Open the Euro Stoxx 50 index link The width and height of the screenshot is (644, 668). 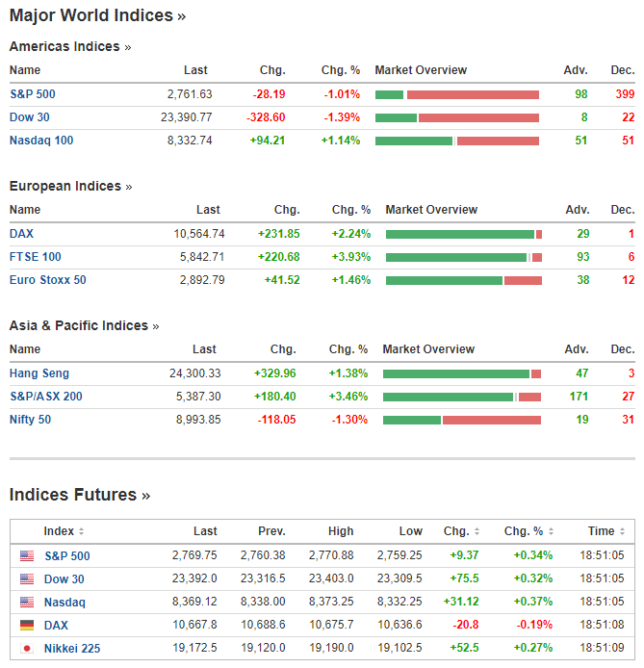point(48,280)
